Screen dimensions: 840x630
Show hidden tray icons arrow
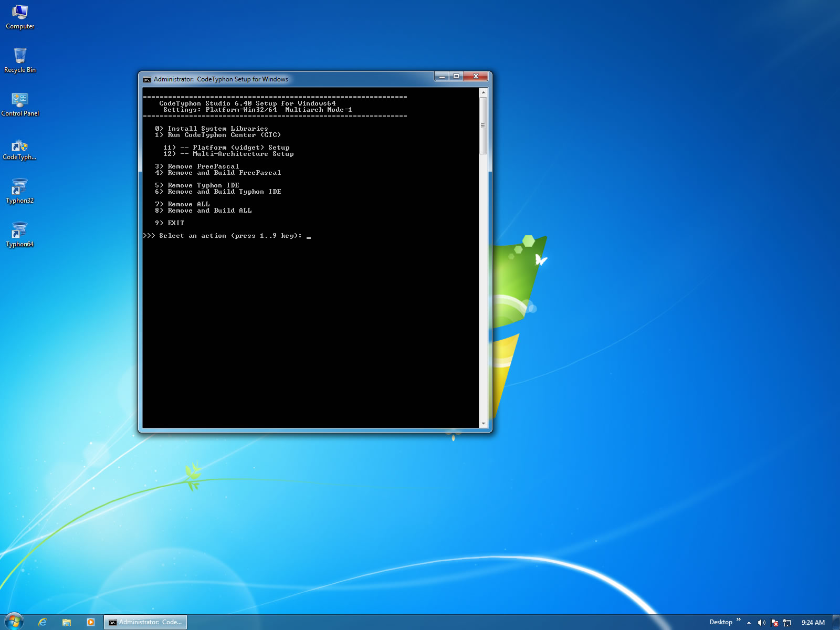(749, 623)
